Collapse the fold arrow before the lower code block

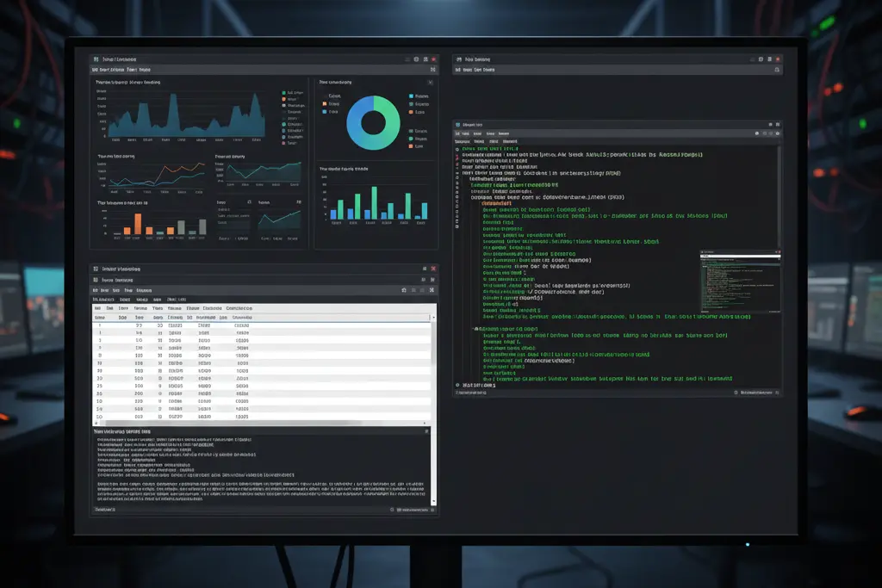click(473, 329)
